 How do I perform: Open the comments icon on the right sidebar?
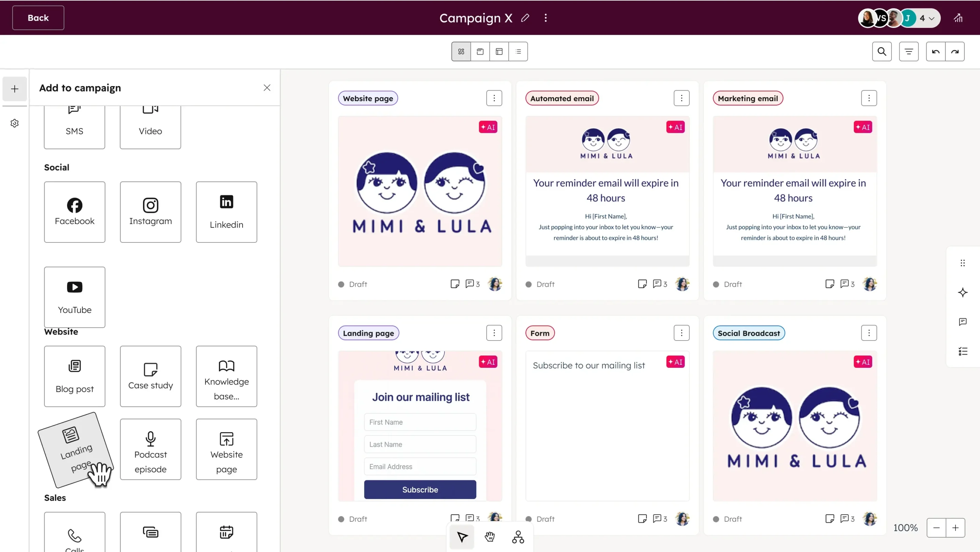(x=963, y=322)
